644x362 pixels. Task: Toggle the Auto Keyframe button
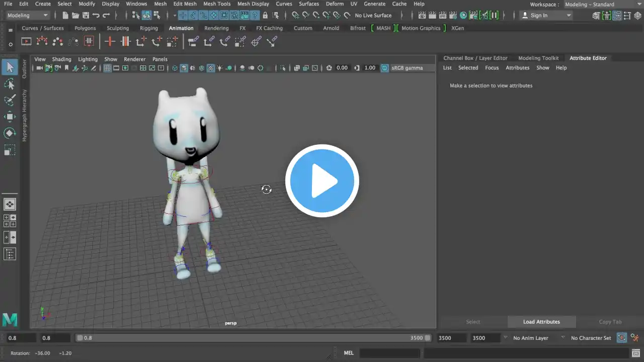pos(622,338)
